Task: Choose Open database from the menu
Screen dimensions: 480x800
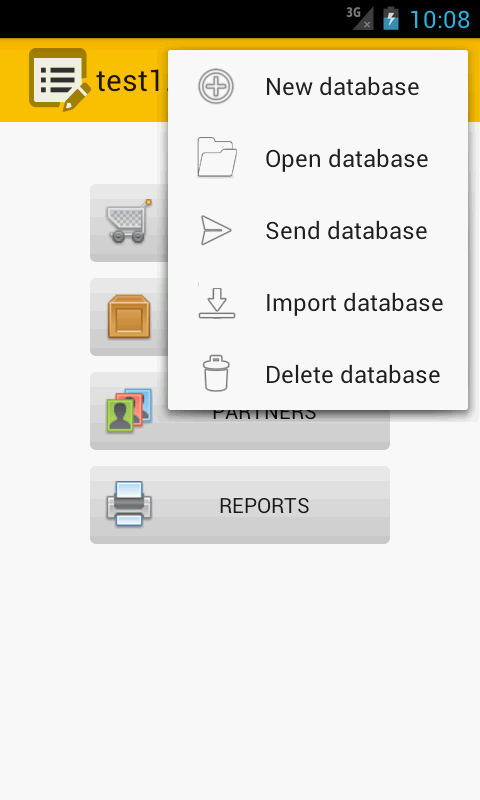Action: (x=318, y=159)
